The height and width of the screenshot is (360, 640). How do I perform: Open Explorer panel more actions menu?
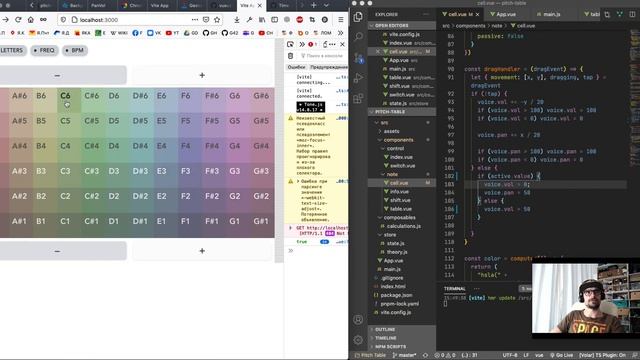coord(426,14)
